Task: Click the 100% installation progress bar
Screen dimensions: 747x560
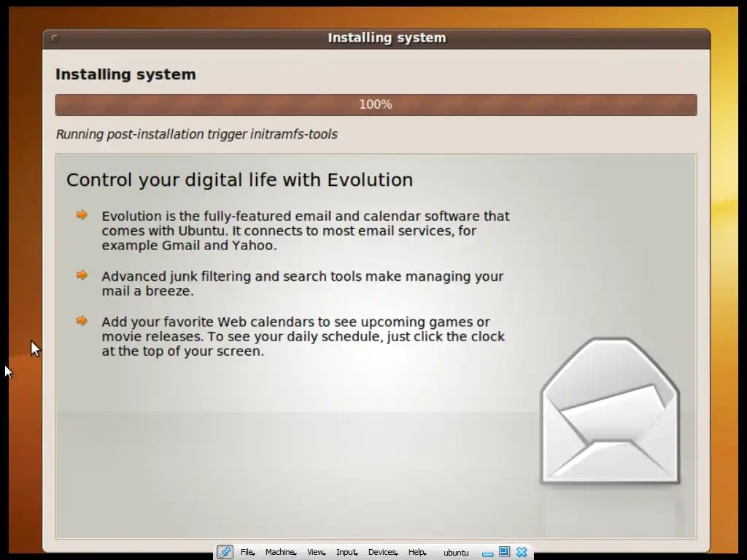Action: click(x=376, y=105)
